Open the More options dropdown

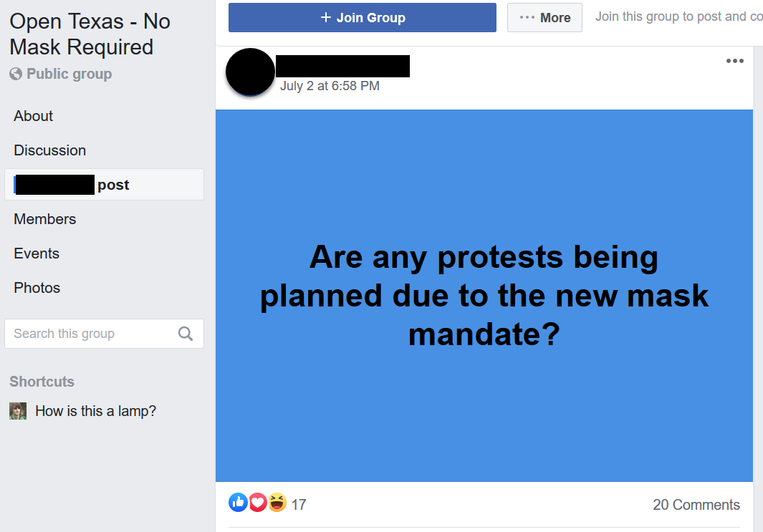(x=544, y=17)
